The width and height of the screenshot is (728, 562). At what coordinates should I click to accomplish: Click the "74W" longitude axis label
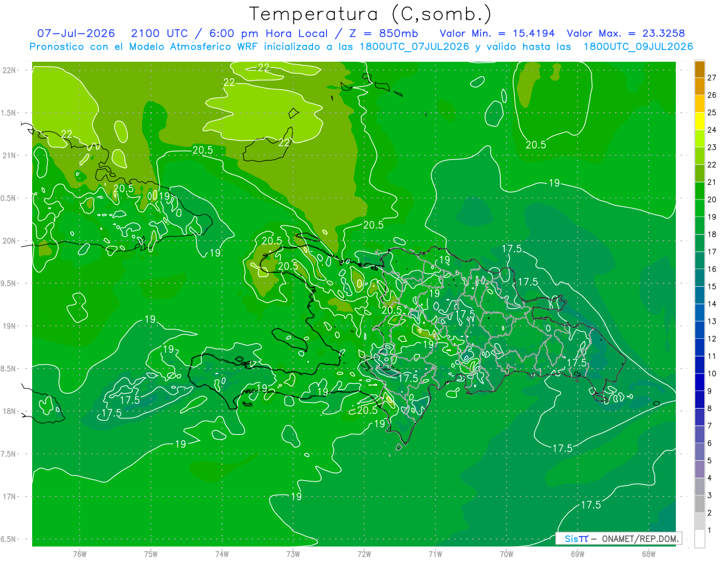(221, 554)
